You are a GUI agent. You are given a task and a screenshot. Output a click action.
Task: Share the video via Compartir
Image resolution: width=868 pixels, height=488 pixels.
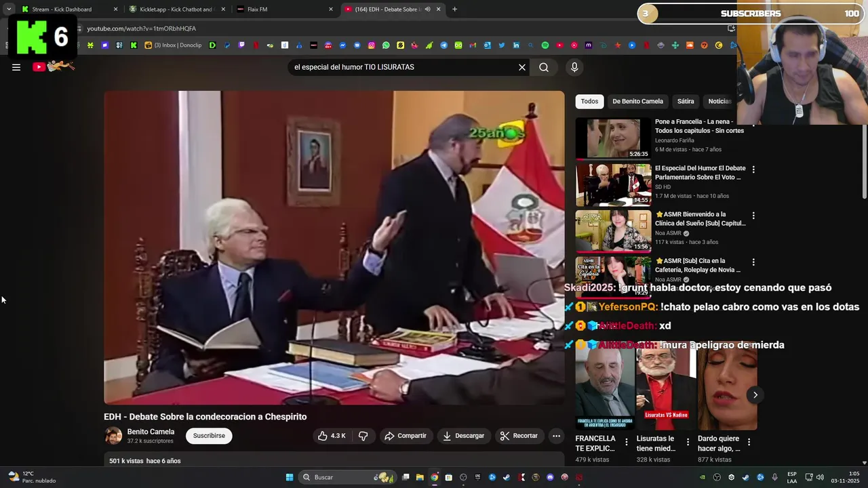click(x=406, y=436)
